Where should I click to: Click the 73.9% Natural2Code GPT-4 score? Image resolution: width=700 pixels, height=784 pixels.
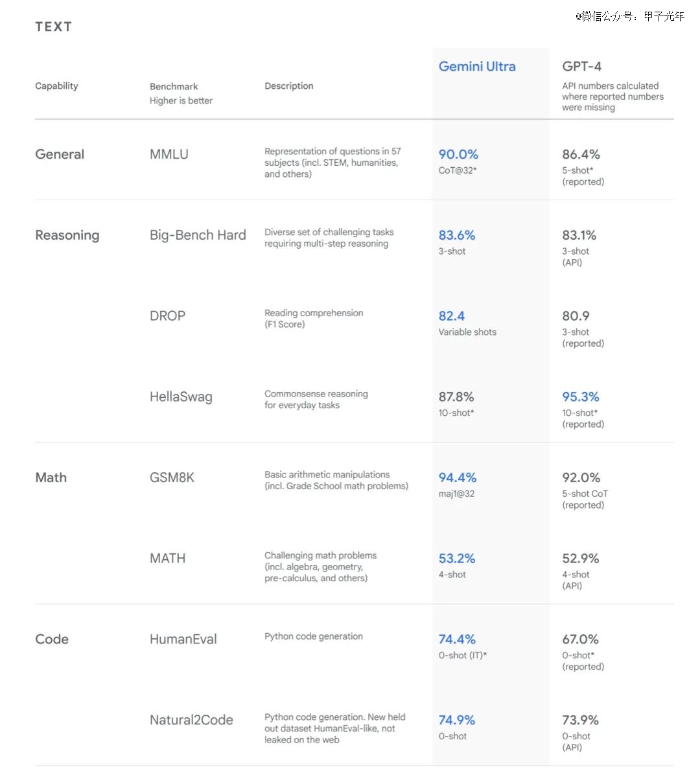click(x=580, y=720)
